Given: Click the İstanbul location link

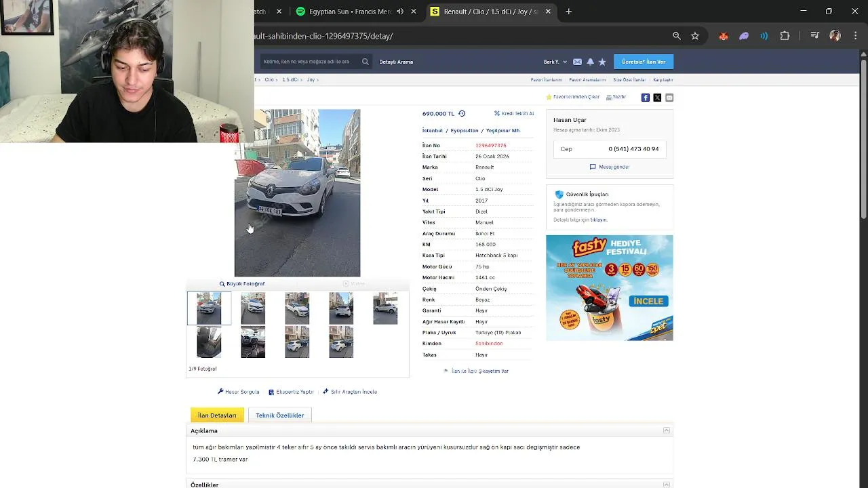Looking at the screenshot, I should click(x=433, y=131).
